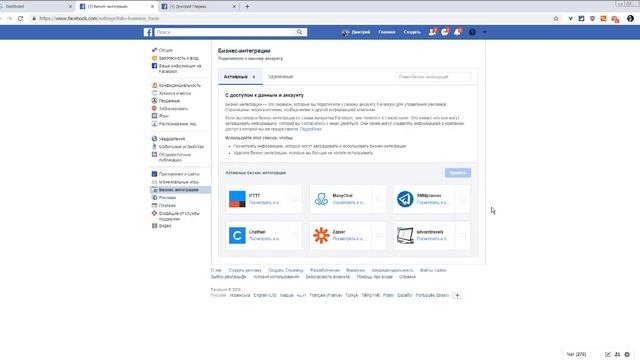
Task: Click the SMMplanner Telegram-style logo
Action: (405, 199)
